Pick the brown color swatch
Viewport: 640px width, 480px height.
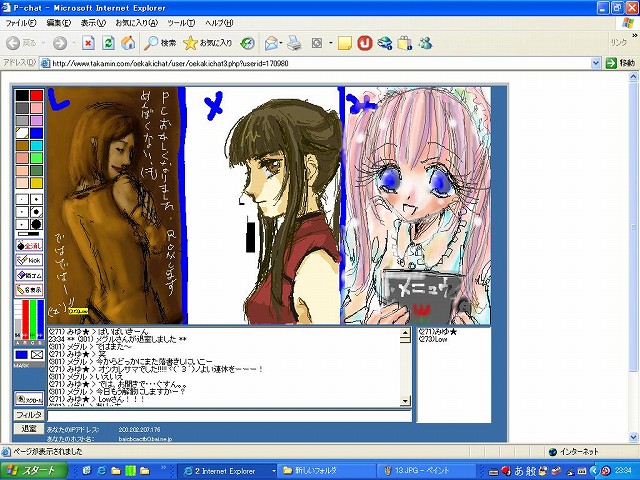pos(22,145)
